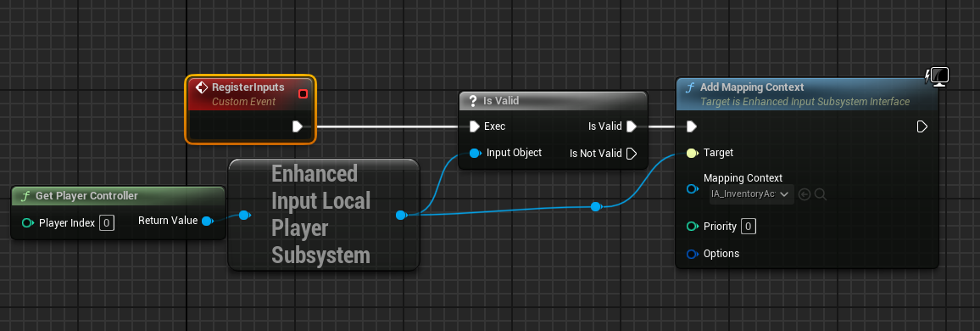Click the Enhanced Input Subsystem output pin
Image resolution: width=980 pixels, height=331 pixels.
pyautogui.click(x=401, y=216)
